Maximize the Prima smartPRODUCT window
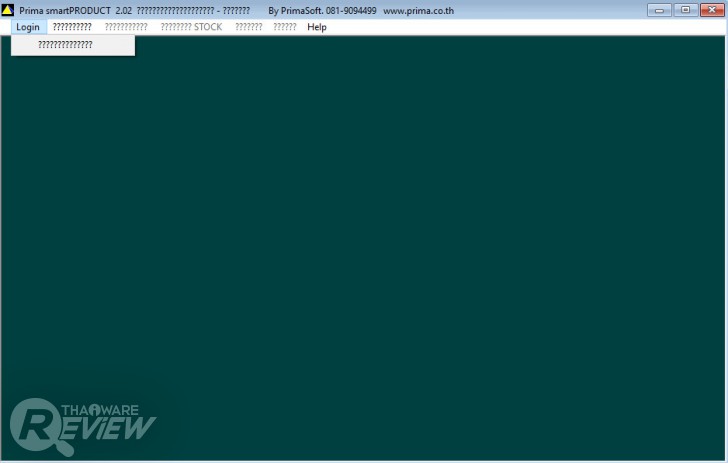728x463 pixels. pos(685,10)
